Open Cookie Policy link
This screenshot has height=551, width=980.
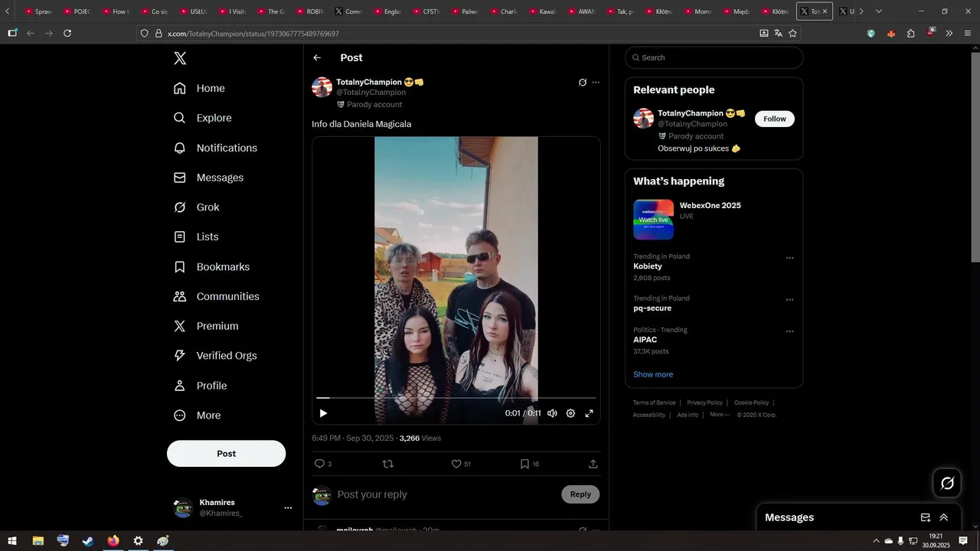point(751,403)
